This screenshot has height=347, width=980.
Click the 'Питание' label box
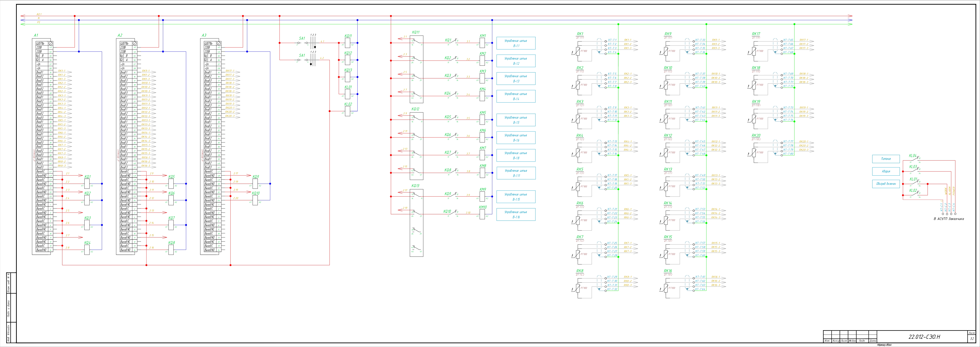tap(886, 159)
